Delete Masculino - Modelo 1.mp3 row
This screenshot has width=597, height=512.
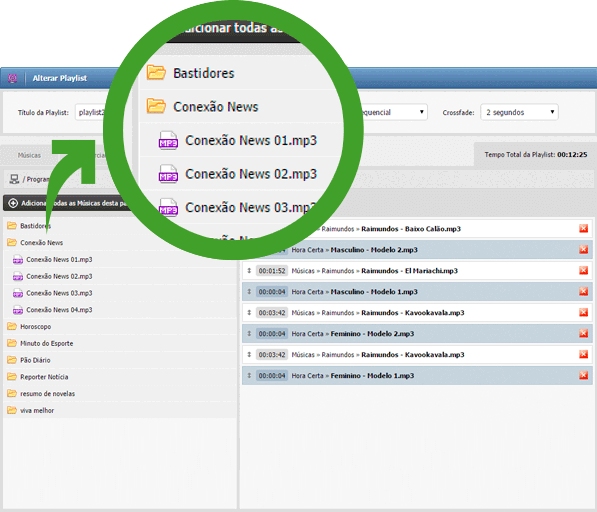[583, 291]
